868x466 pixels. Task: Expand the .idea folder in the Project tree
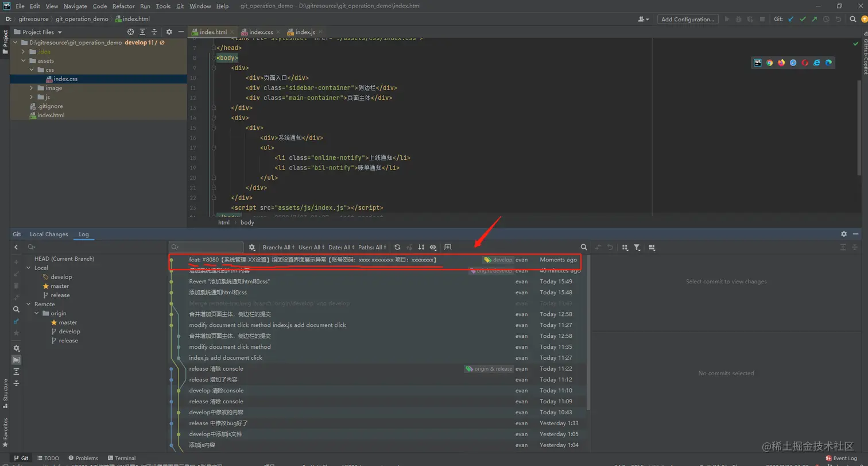tap(23, 51)
